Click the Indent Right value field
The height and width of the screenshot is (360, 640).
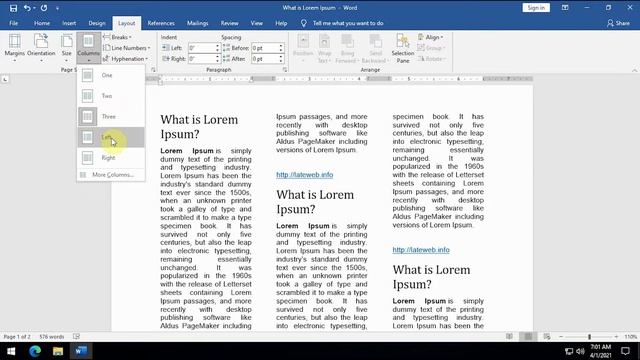pos(202,59)
